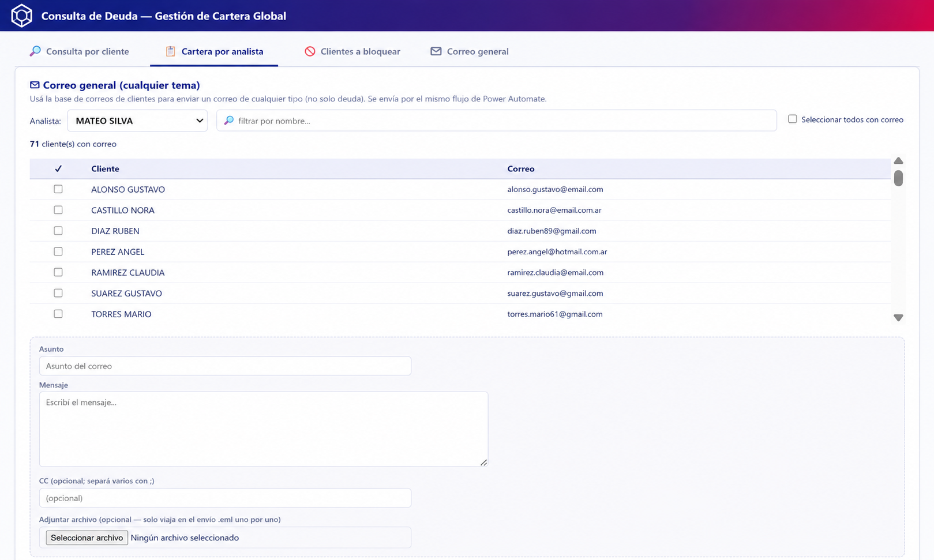Click the email diaz.ruben89@gmail.com
934x560 pixels.
tap(552, 231)
